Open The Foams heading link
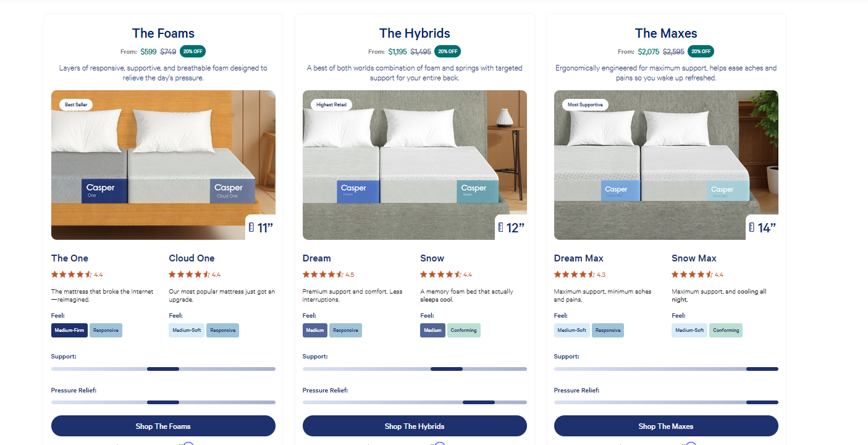Screen dimensions: 868x445 [x=163, y=33]
